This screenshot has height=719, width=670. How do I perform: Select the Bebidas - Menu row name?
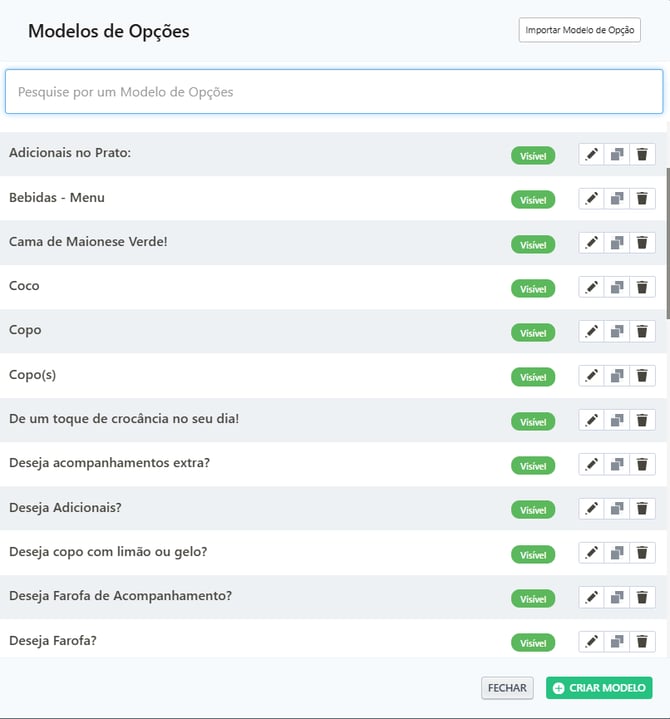[x=57, y=198]
